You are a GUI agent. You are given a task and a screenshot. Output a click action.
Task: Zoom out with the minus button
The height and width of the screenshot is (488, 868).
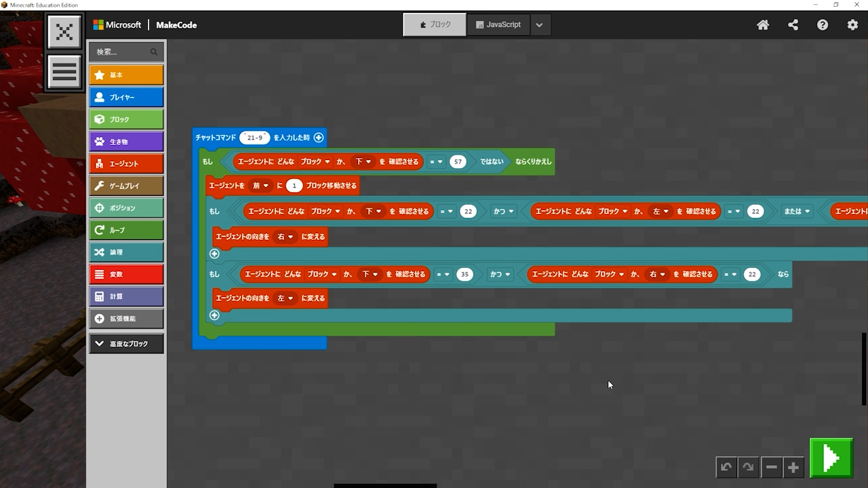point(771,467)
